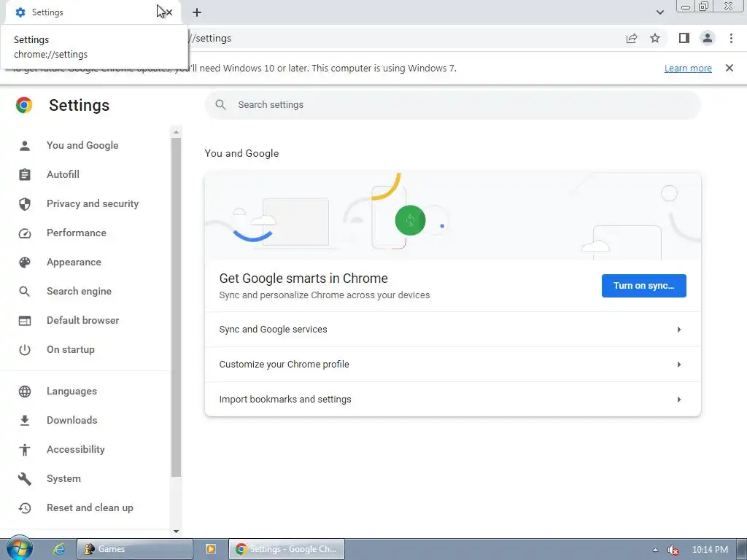Click the sidebar scroll up arrow
The width and height of the screenshot is (747, 560).
click(x=177, y=132)
